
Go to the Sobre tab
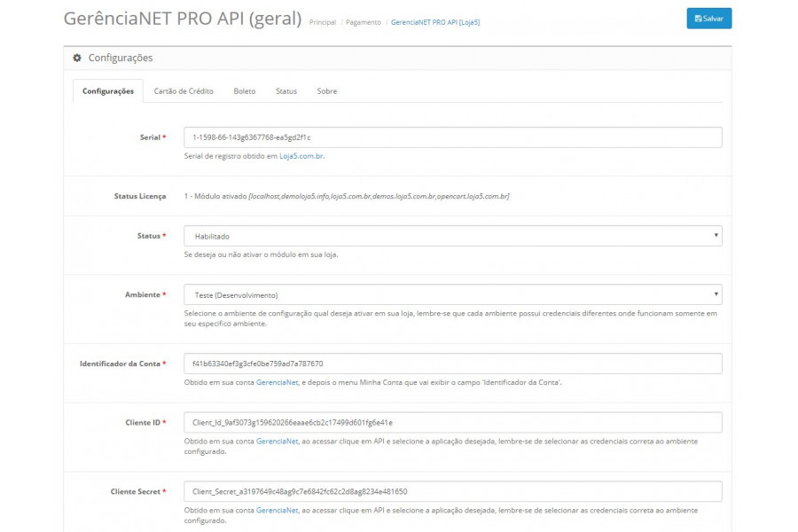[x=326, y=91]
